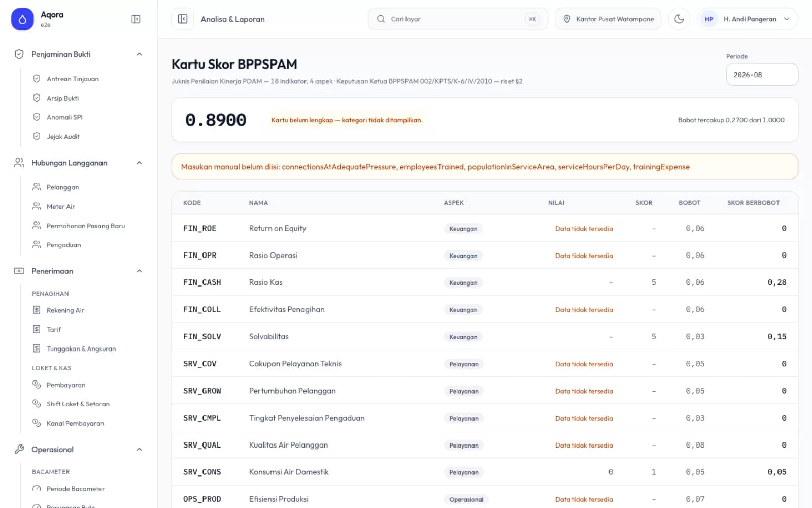This screenshot has height=508, width=812.
Task: Click the 0.8900 total score value
Action: coord(216,120)
